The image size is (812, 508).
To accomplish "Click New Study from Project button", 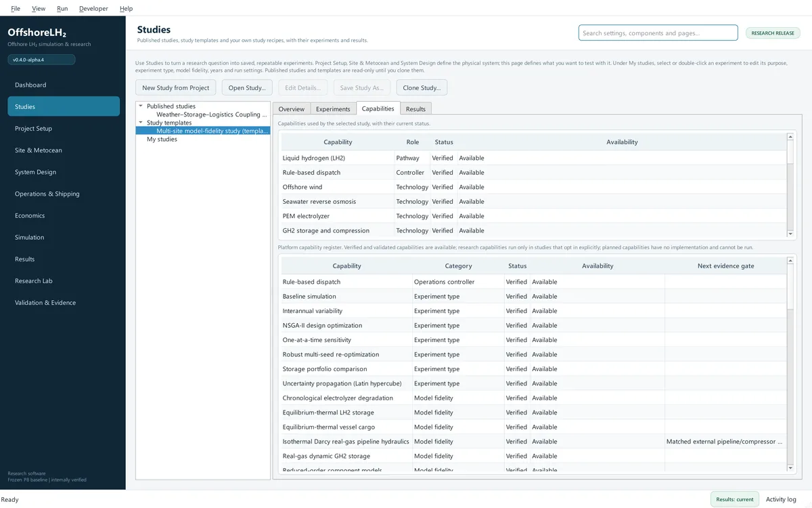I will tap(176, 87).
